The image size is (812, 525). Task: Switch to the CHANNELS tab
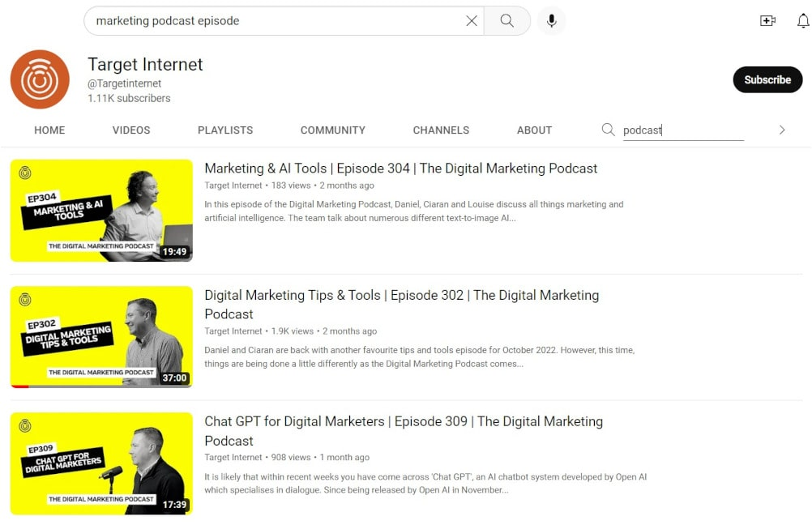coord(441,130)
